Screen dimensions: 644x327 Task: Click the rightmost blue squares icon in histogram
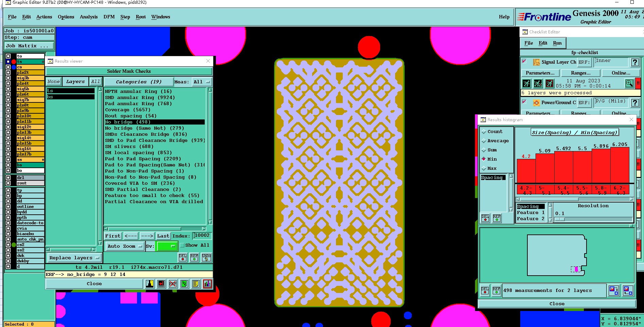(628, 290)
